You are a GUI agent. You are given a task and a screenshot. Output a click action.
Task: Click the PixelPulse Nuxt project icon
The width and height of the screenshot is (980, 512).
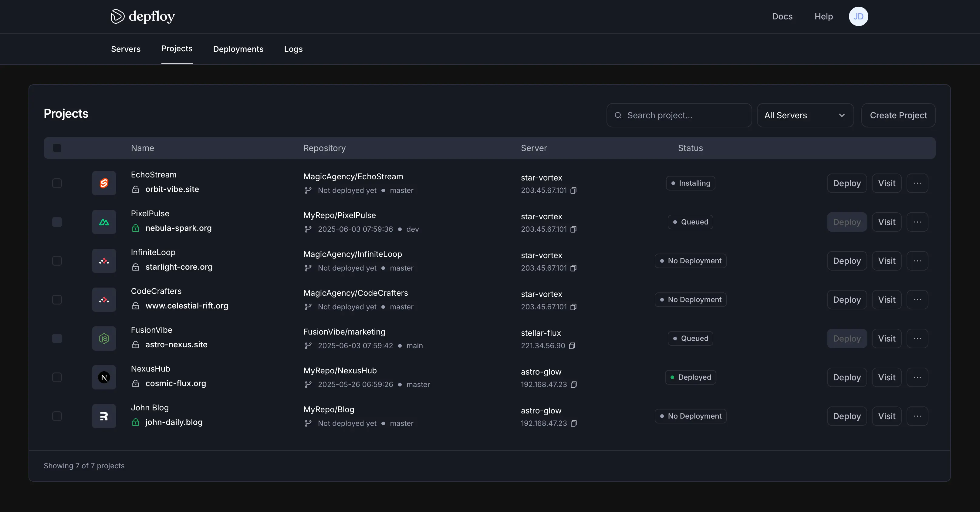pos(104,222)
